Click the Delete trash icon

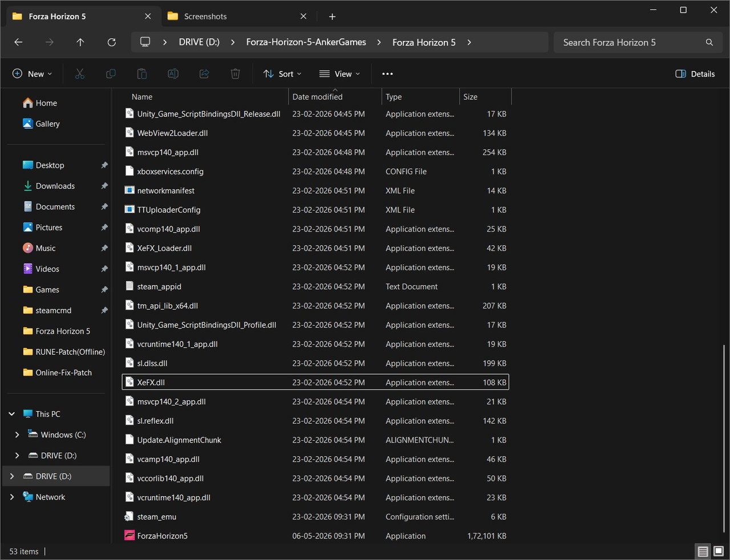235,74
